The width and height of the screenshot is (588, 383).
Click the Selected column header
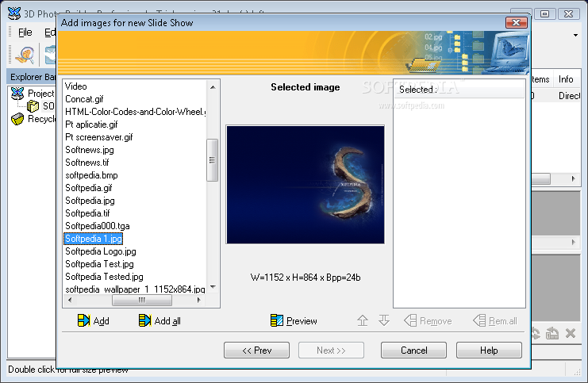459,90
